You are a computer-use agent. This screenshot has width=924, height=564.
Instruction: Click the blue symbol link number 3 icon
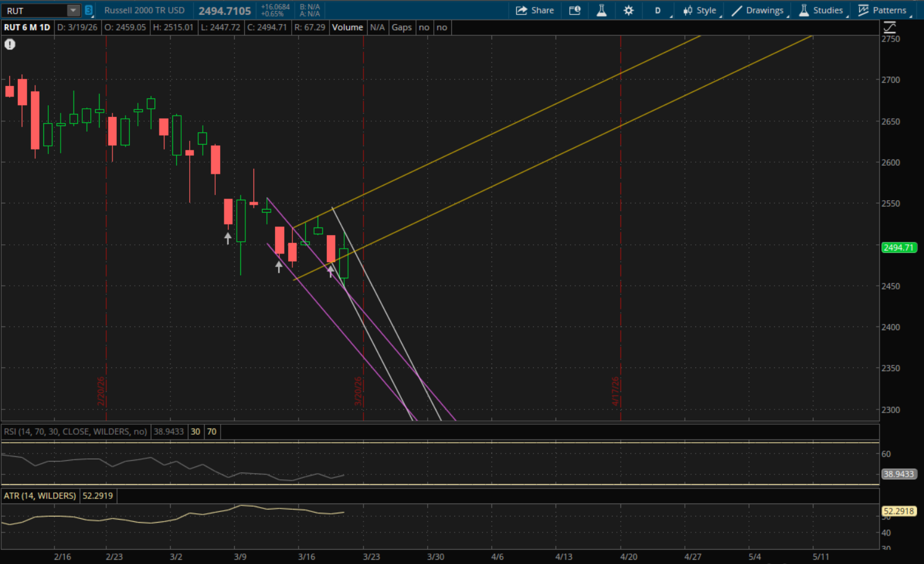[x=89, y=11]
